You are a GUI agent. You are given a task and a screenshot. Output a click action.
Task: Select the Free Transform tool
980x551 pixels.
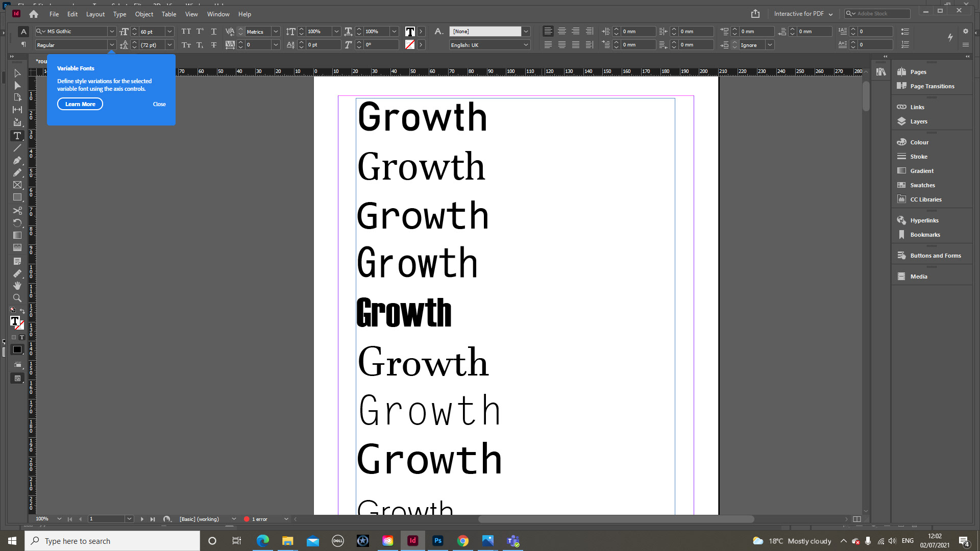[17, 223]
